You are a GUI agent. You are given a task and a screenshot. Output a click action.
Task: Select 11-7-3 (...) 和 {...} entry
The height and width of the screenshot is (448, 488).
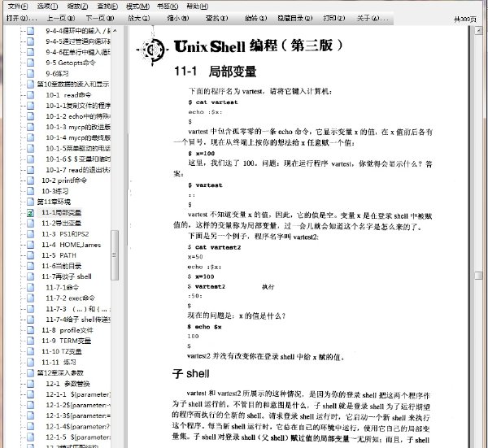click(x=78, y=309)
